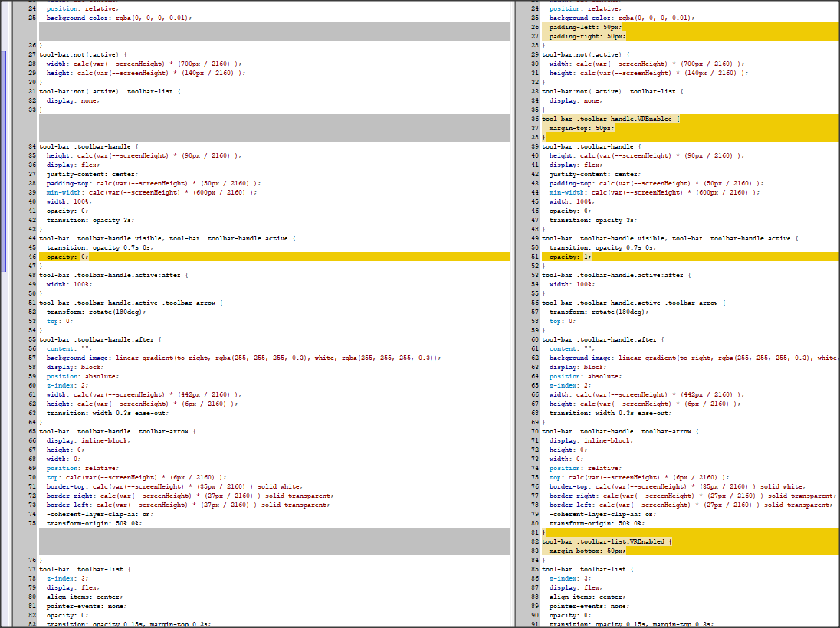
Task: Click the highlighted "opacity: 1;" line in right pane
Action: pyautogui.click(x=571, y=257)
